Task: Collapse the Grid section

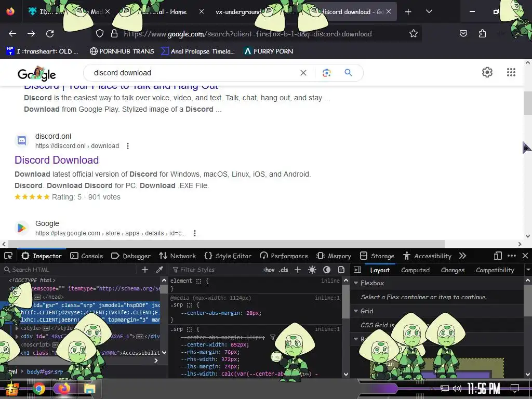Action: point(356,311)
